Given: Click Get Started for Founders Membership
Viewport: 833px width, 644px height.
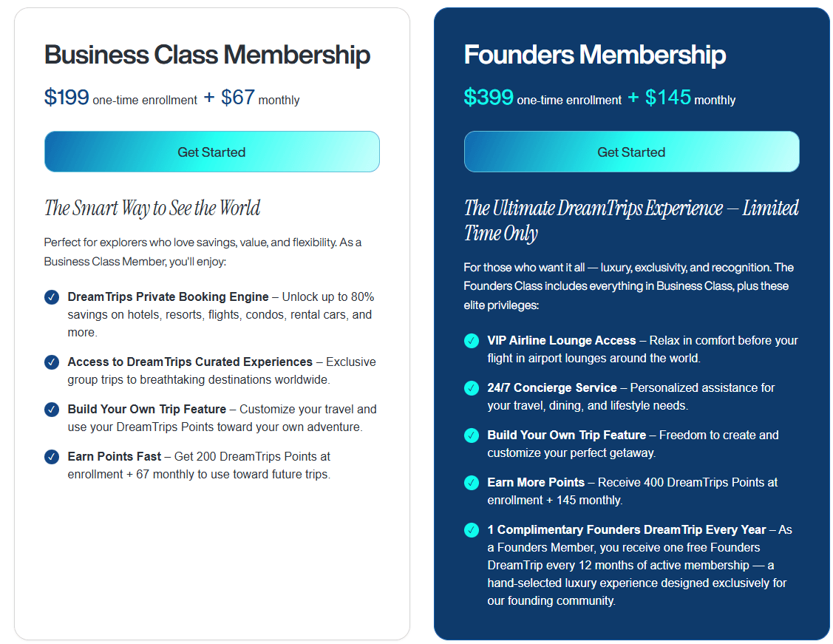Looking at the screenshot, I should click(631, 152).
